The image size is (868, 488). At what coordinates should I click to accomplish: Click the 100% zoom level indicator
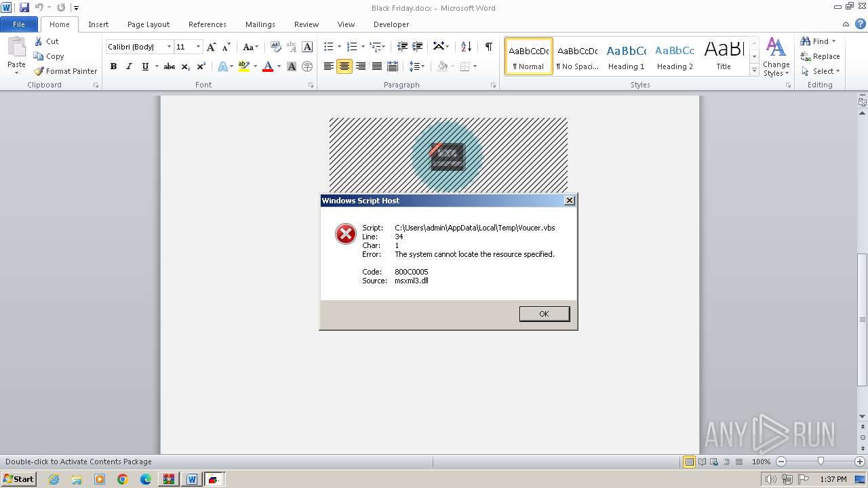(761, 462)
